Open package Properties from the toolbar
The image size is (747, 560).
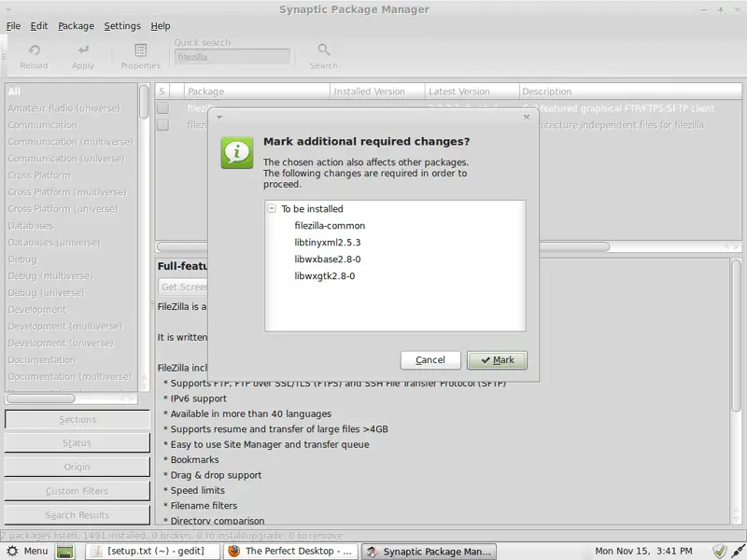[x=141, y=56]
